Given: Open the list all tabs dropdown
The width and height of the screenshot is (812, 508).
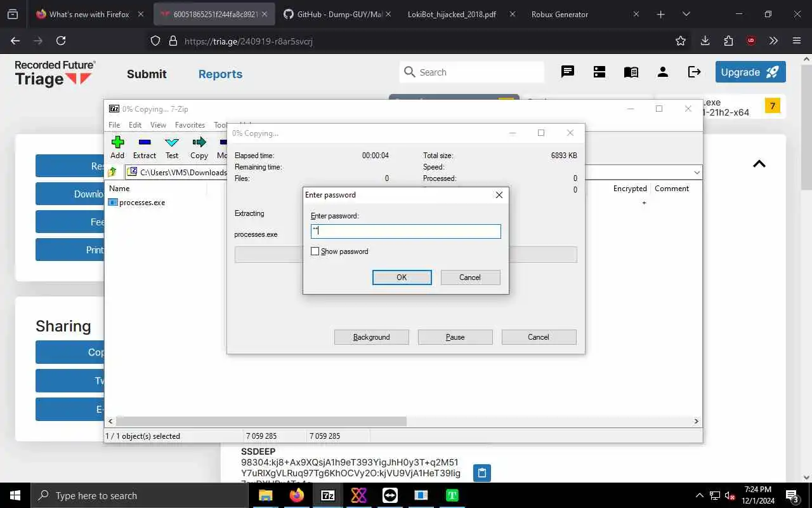Looking at the screenshot, I should 686,14.
